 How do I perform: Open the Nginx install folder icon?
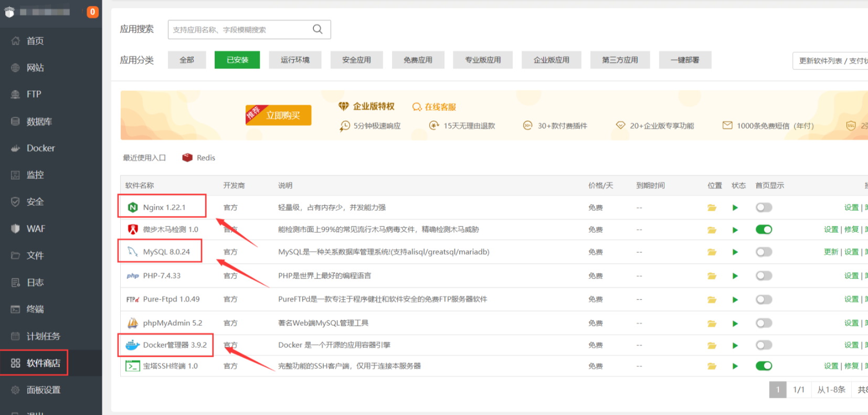pos(712,207)
